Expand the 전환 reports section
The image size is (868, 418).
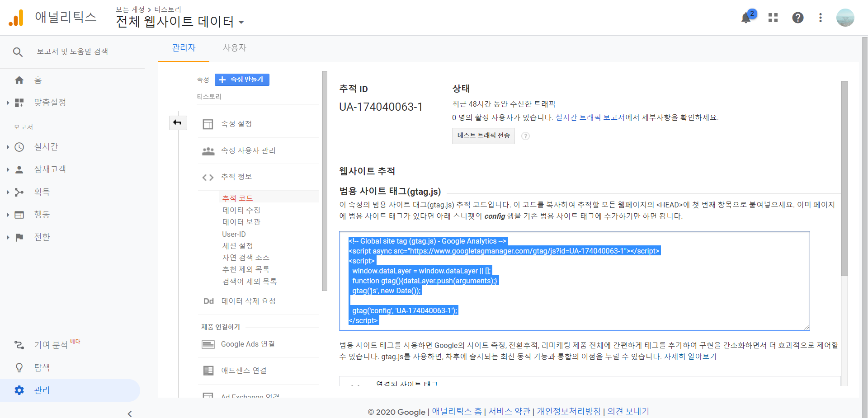click(x=8, y=237)
